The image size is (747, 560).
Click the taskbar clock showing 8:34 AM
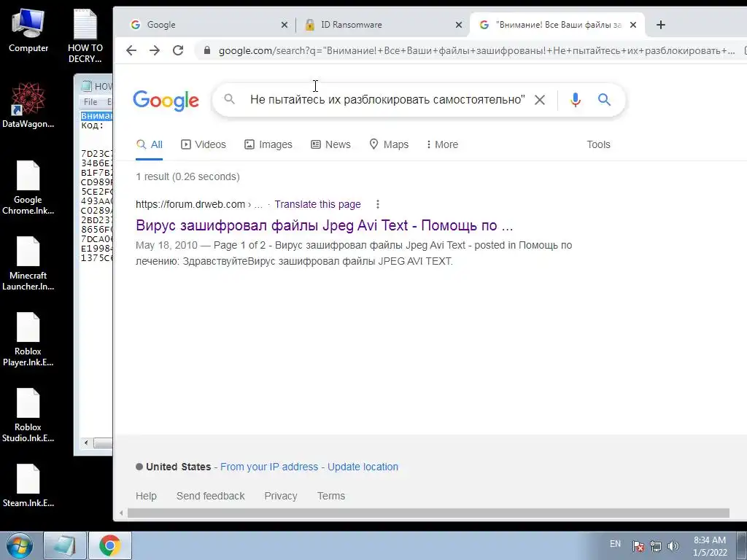[709, 545]
